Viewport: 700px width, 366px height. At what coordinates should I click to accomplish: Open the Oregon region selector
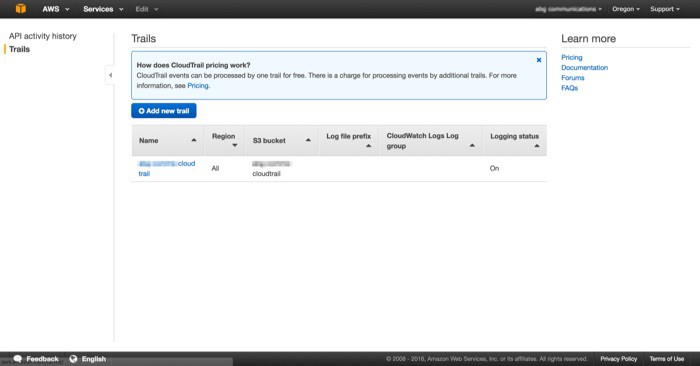626,9
